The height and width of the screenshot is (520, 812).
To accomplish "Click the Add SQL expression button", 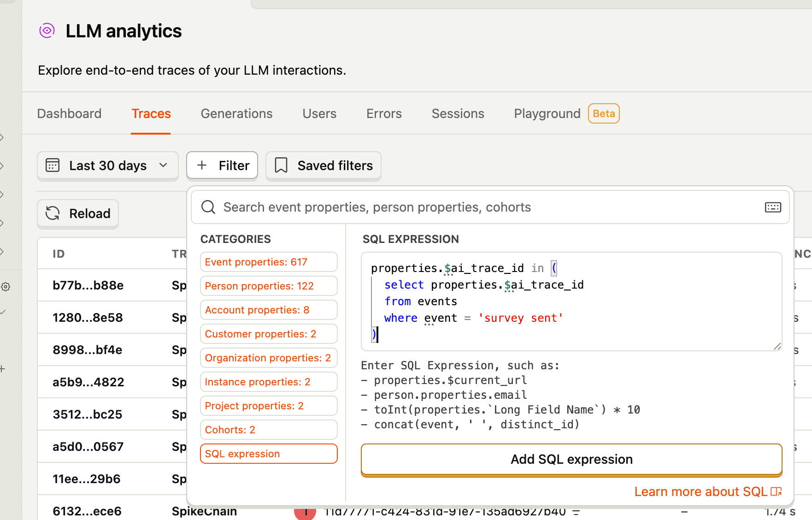I will tap(571, 459).
